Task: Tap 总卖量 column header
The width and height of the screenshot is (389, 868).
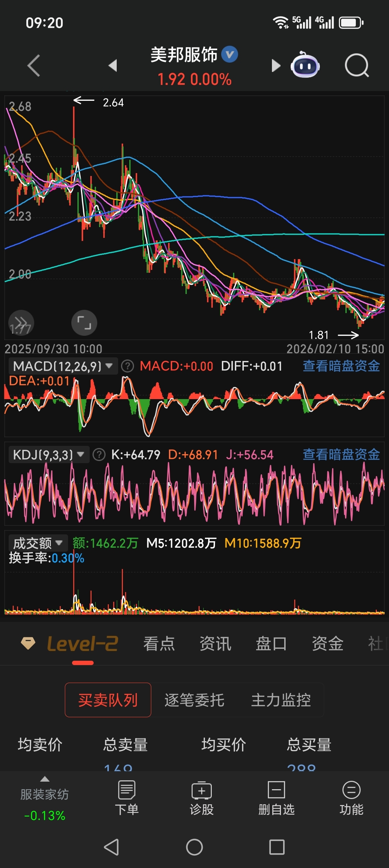Action: tap(125, 745)
